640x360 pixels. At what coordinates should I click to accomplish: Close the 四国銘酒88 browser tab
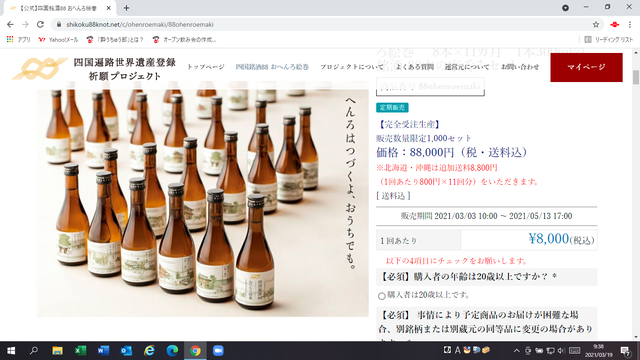point(109,8)
